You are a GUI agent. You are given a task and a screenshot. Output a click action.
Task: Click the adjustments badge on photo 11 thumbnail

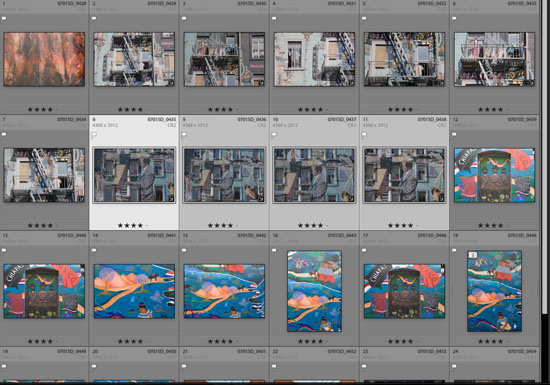(441, 199)
